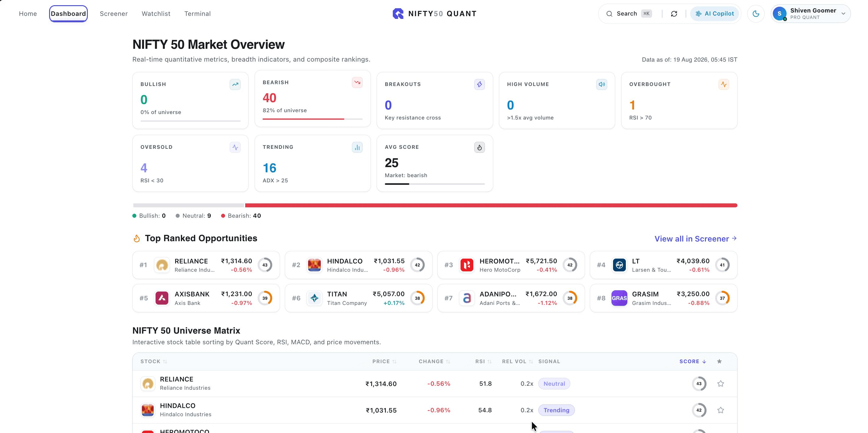Click the Breakouts lightning icon
Image resolution: width=868 pixels, height=433 pixels.
pos(479,84)
